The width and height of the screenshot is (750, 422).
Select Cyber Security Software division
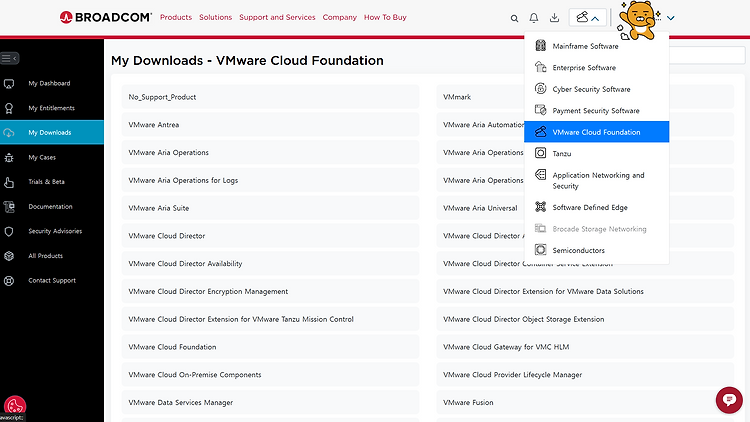(596, 89)
